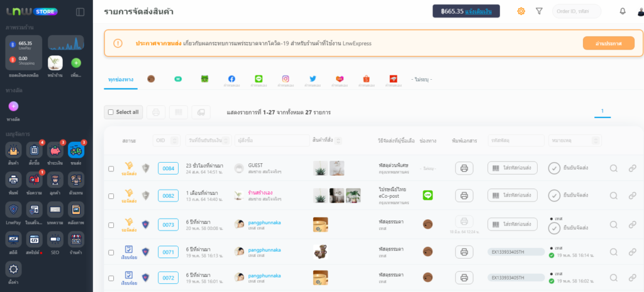The width and height of the screenshot is (644, 292).
Task: Collapse the sidebar using the panel icon
Action: tap(80, 12)
